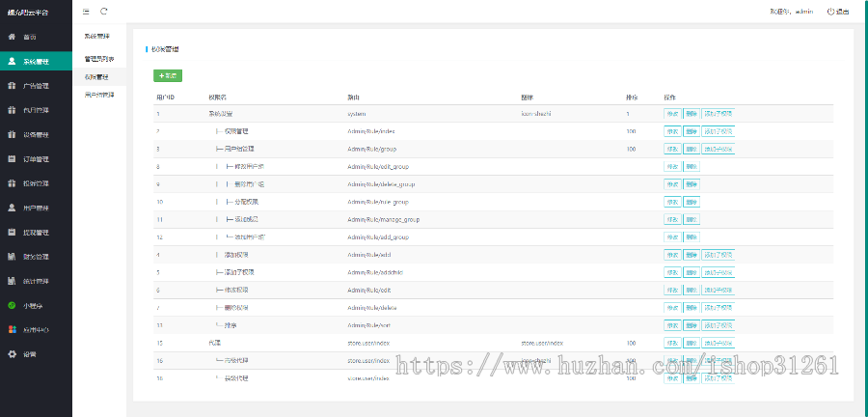Click 修改 in the Admin/Rule/group row

pyautogui.click(x=672, y=149)
